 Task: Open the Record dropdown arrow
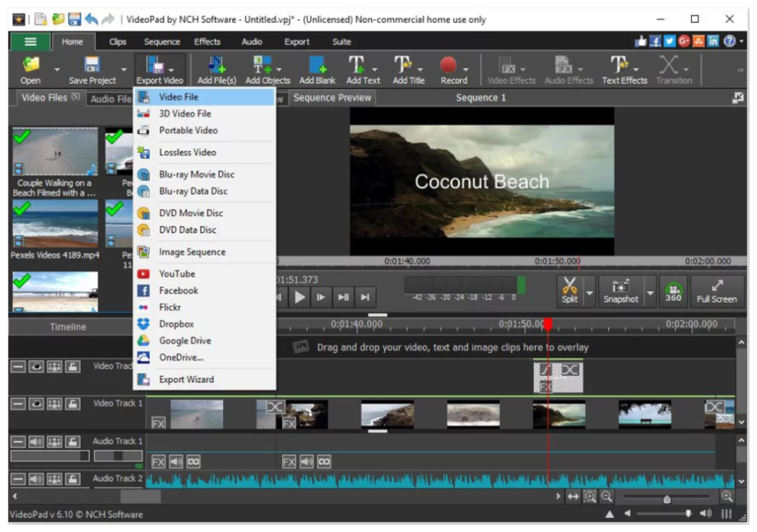467,69
